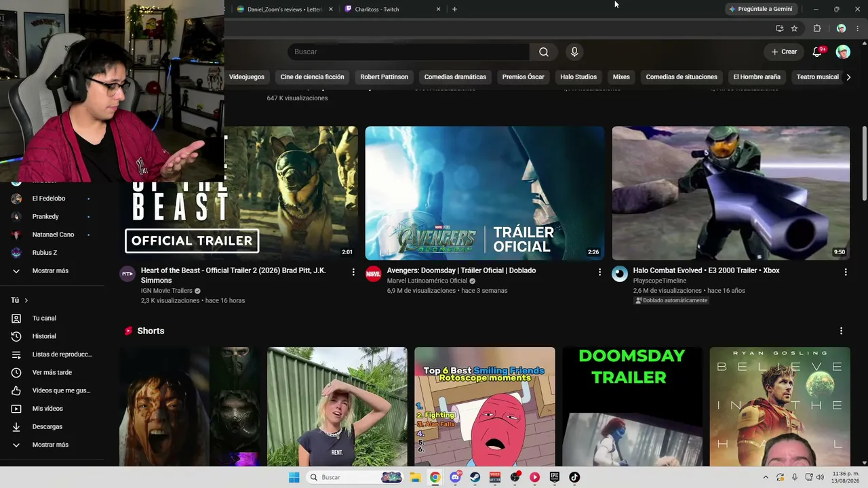
Task: Open Ver más tarde in sidebar
Action: pyautogui.click(x=52, y=372)
